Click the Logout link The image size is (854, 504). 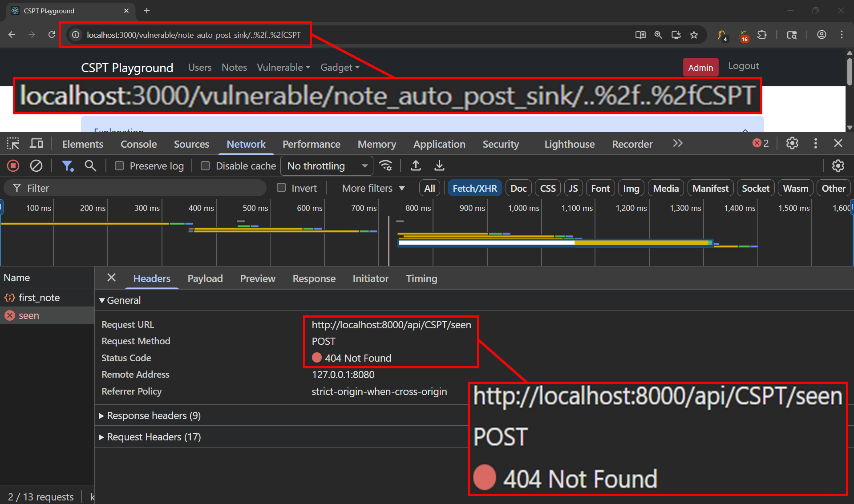pyautogui.click(x=744, y=66)
